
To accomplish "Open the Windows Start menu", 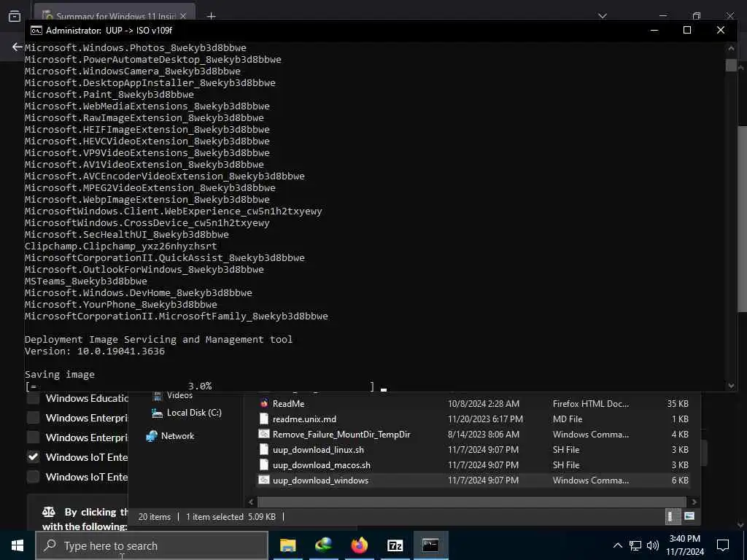I will pos(18,545).
